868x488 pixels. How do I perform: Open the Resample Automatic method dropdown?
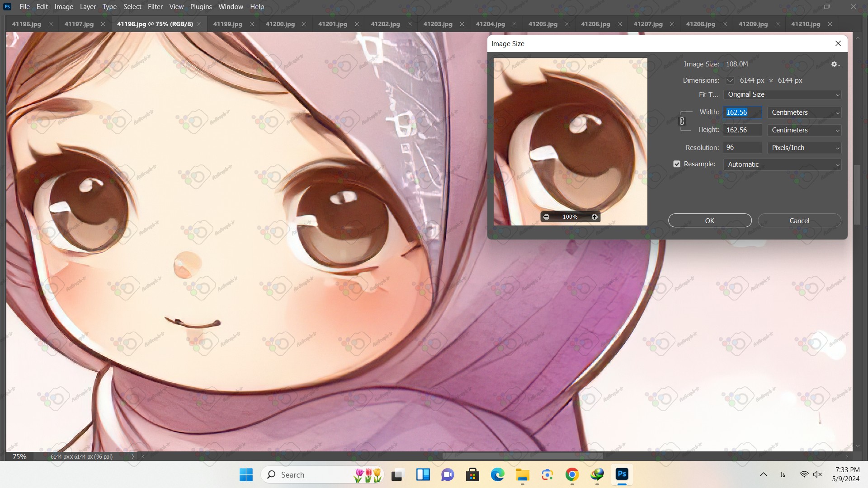[782, 164]
